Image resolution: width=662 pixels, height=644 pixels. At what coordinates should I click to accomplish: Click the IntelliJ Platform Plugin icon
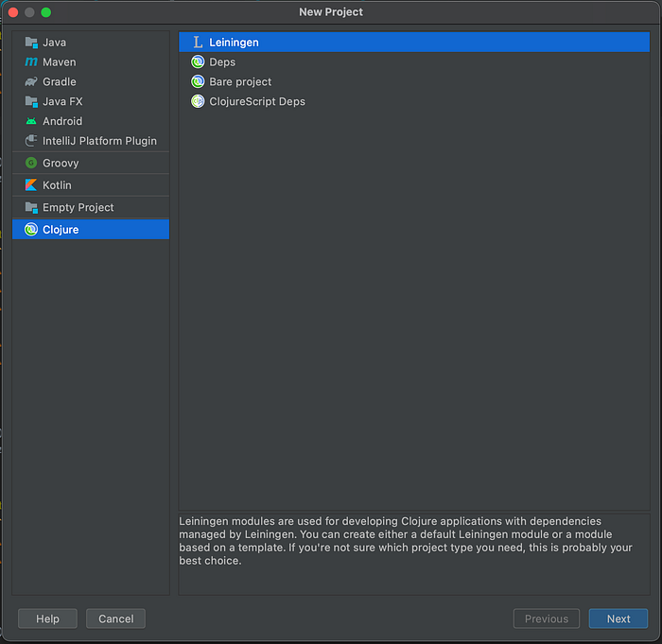31,141
